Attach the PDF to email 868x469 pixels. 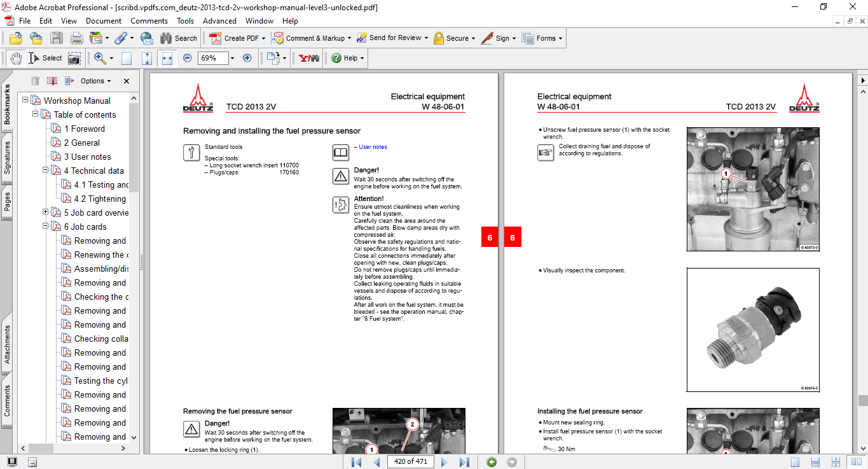point(147,38)
